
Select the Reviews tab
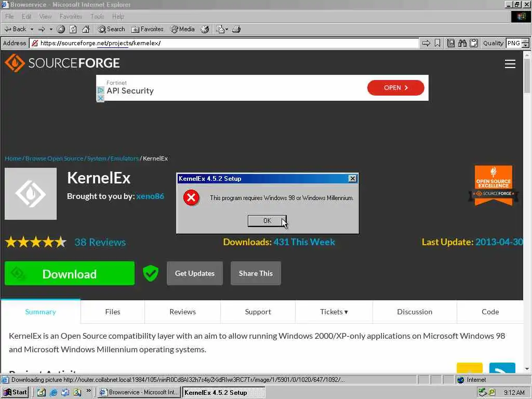(182, 312)
